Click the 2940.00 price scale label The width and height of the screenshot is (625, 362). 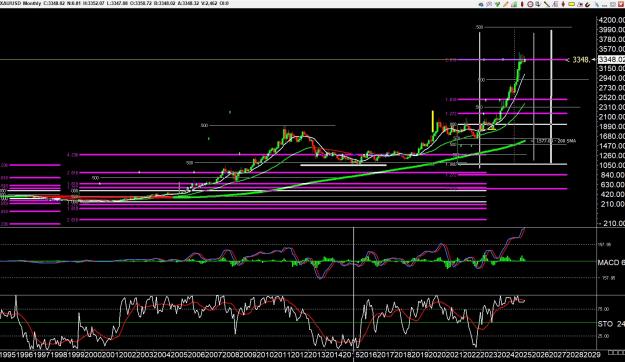pos(611,78)
